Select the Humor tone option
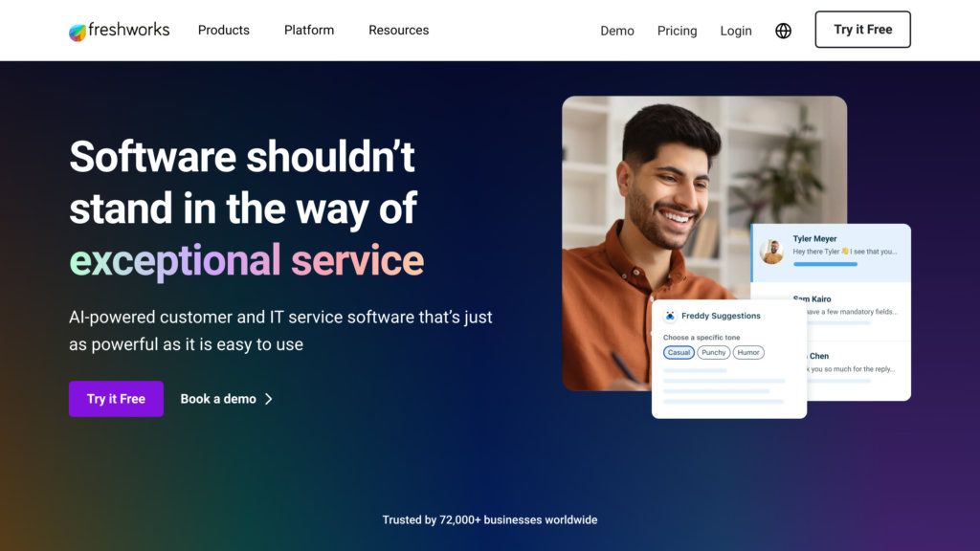Screen dimensions: 980x551 click(x=748, y=352)
